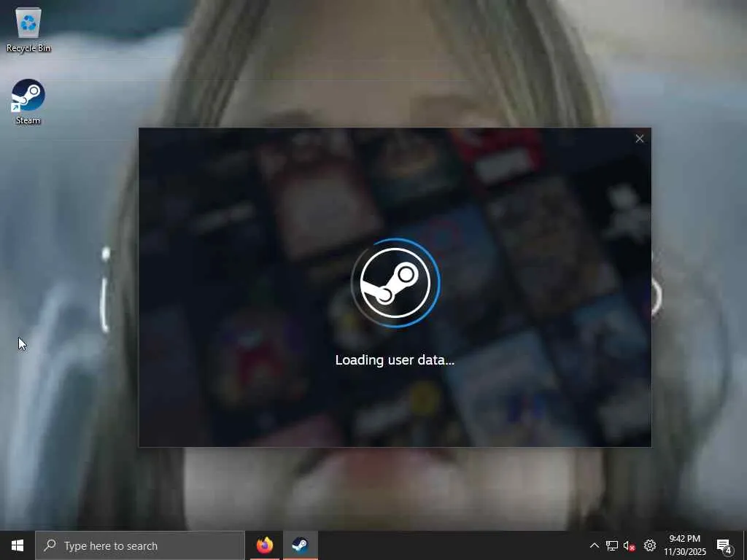Open the clock and date flyout
The width and height of the screenshot is (747, 560).
pyautogui.click(x=684, y=545)
